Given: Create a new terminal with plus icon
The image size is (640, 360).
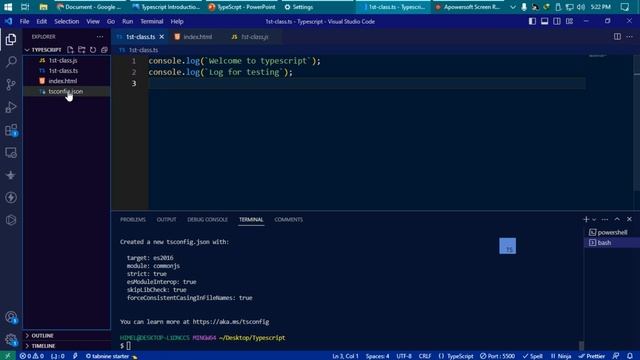Looking at the screenshot, I should (586, 220).
